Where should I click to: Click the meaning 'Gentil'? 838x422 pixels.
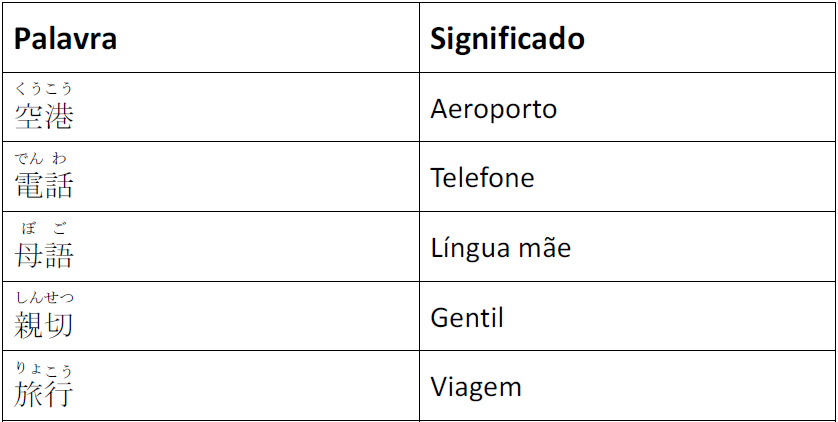pyautogui.click(x=466, y=318)
